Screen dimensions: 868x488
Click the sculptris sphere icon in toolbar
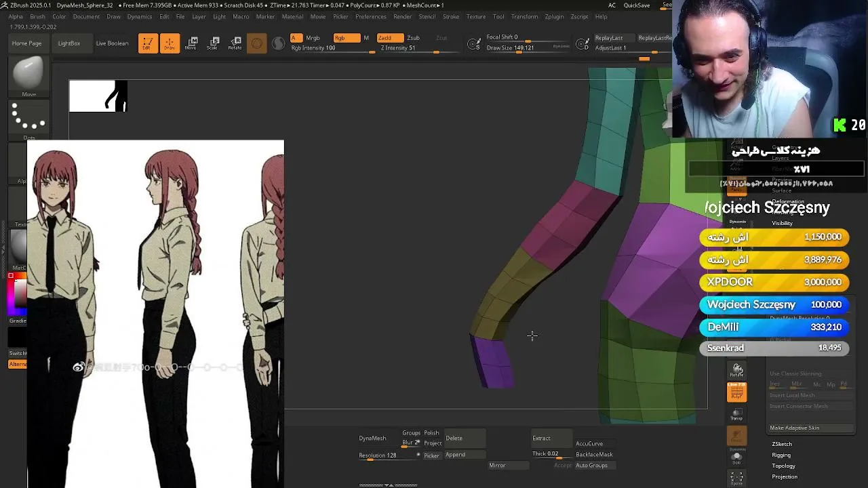click(x=256, y=44)
